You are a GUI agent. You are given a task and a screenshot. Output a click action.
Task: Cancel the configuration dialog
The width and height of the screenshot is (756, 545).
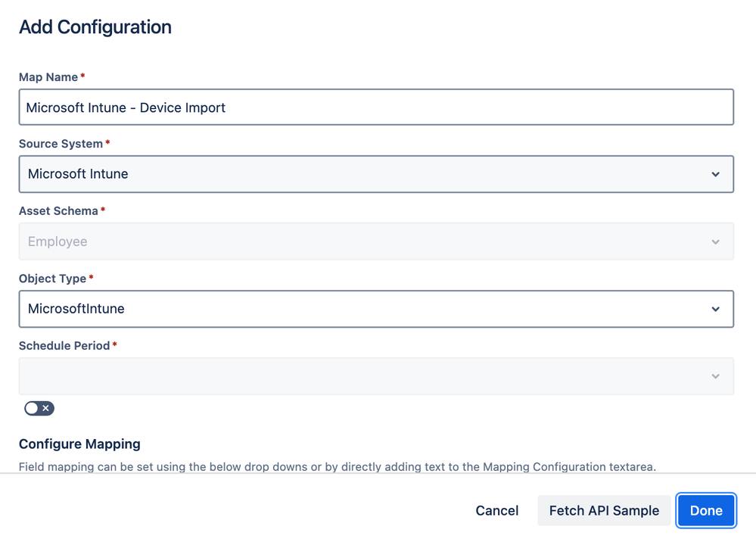click(x=496, y=510)
